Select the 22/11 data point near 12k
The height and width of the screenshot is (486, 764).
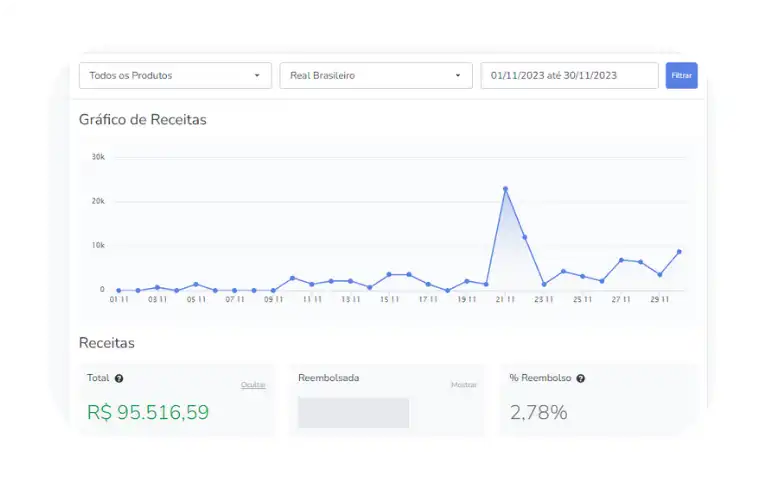point(525,237)
